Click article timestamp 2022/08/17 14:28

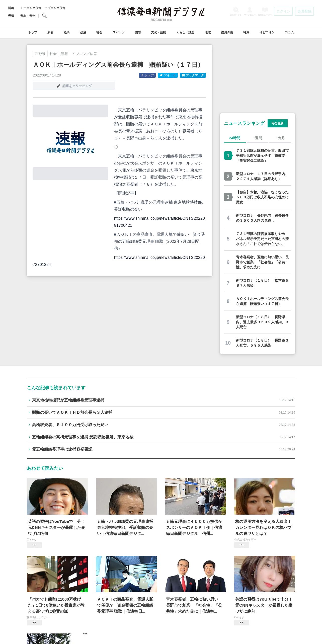click(47, 75)
